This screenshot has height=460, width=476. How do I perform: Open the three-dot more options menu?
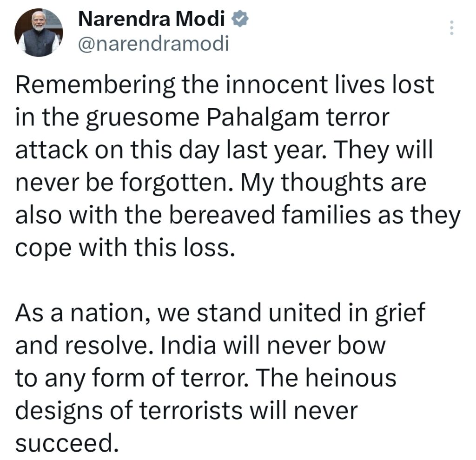pos(450,29)
